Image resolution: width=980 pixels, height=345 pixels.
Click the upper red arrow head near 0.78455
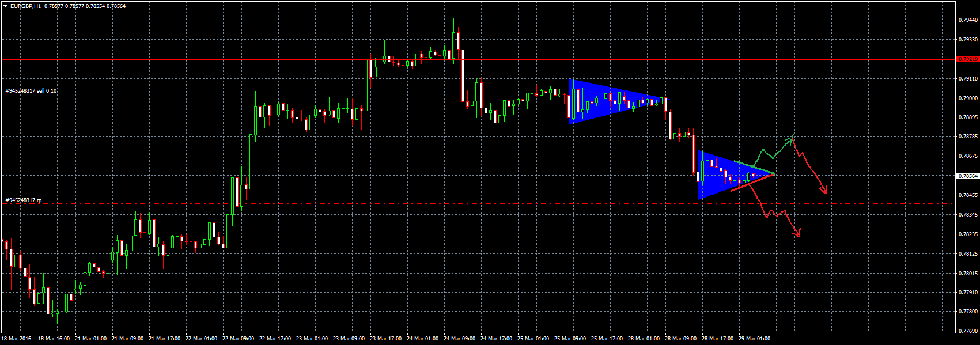pyautogui.click(x=824, y=190)
